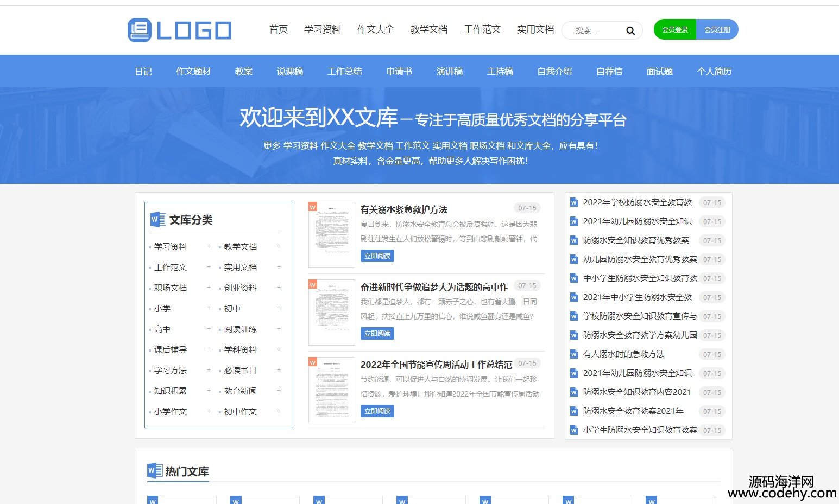This screenshot has width=839, height=504.
Task: Expand the 学习资料 category plus sign
Action: click(209, 246)
